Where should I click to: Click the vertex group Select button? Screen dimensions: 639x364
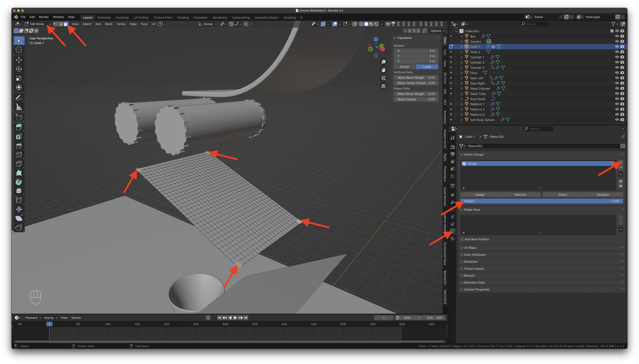coord(563,195)
